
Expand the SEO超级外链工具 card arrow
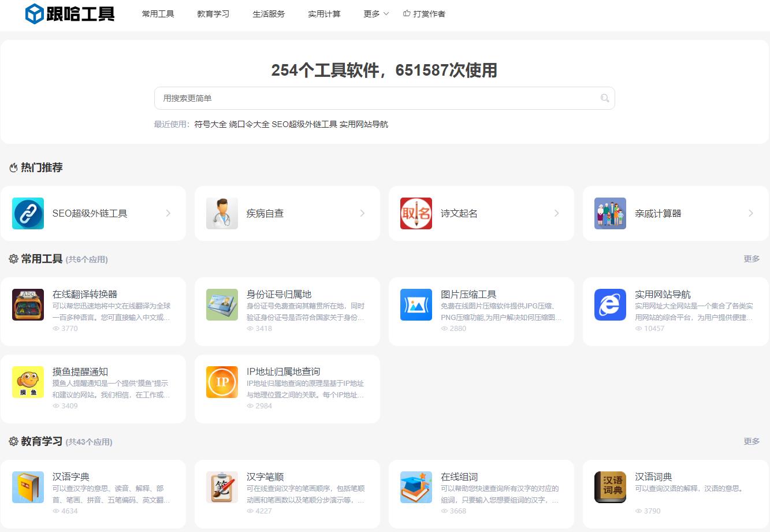tap(168, 213)
